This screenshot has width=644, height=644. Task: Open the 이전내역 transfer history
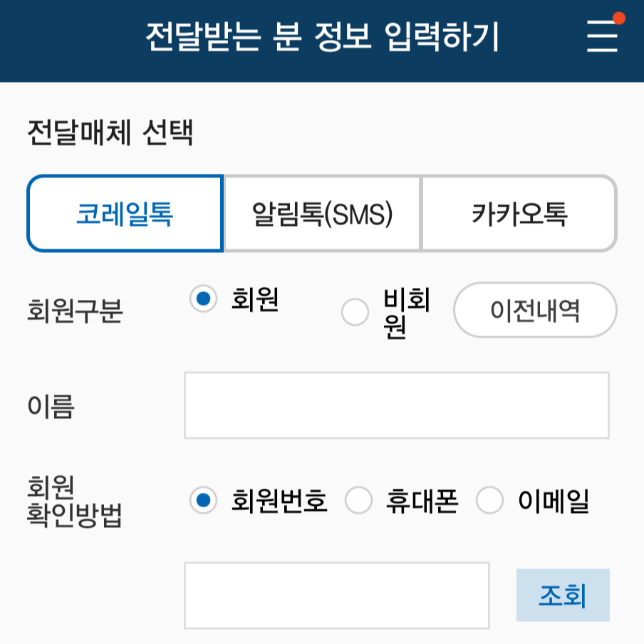(534, 310)
